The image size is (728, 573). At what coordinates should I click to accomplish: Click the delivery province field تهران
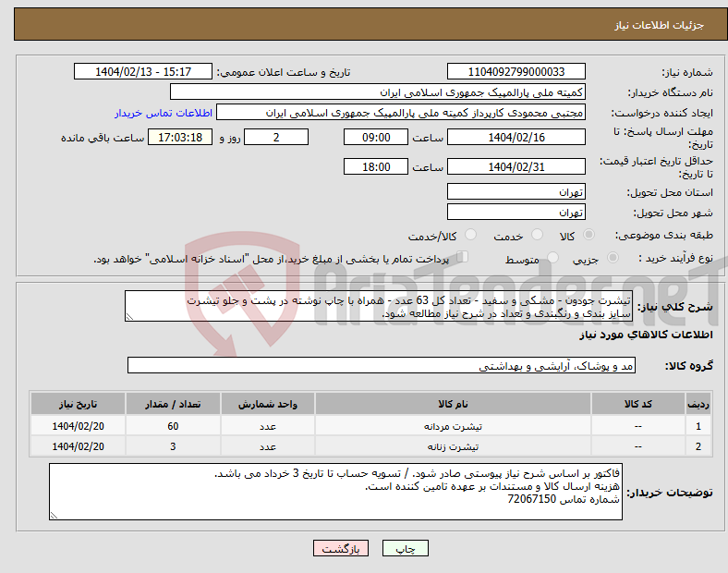(x=516, y=192)
